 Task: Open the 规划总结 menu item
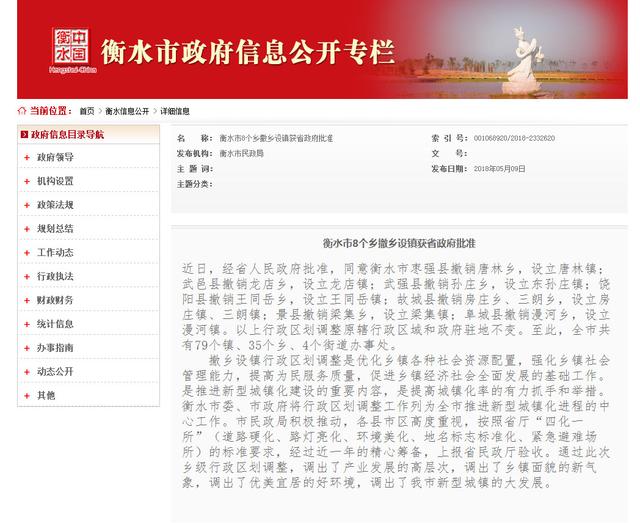tap(55, 229)
